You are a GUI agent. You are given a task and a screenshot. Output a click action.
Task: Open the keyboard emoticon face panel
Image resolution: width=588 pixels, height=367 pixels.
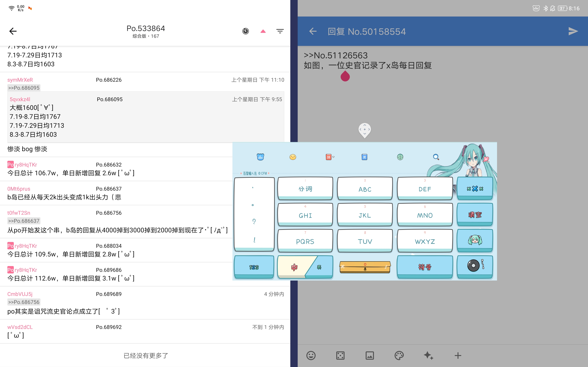point(293,157)
